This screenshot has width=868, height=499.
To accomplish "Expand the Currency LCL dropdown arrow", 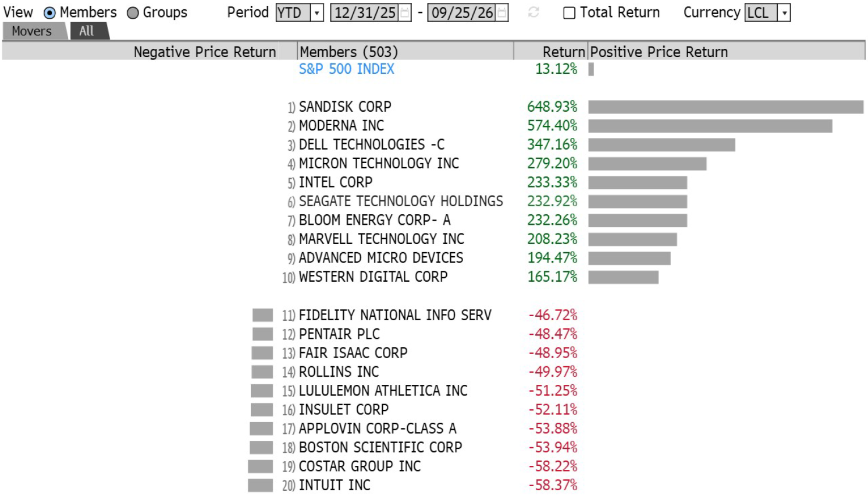I will [x=784, y=13].
